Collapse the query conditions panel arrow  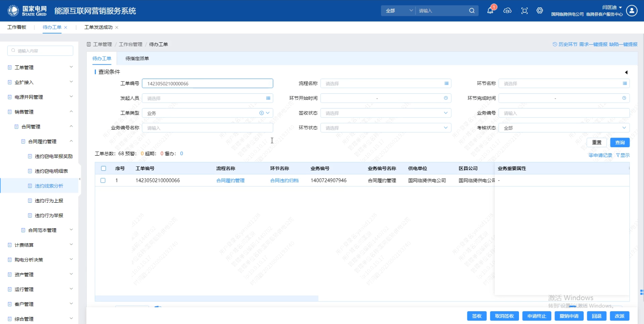[626, 72]
